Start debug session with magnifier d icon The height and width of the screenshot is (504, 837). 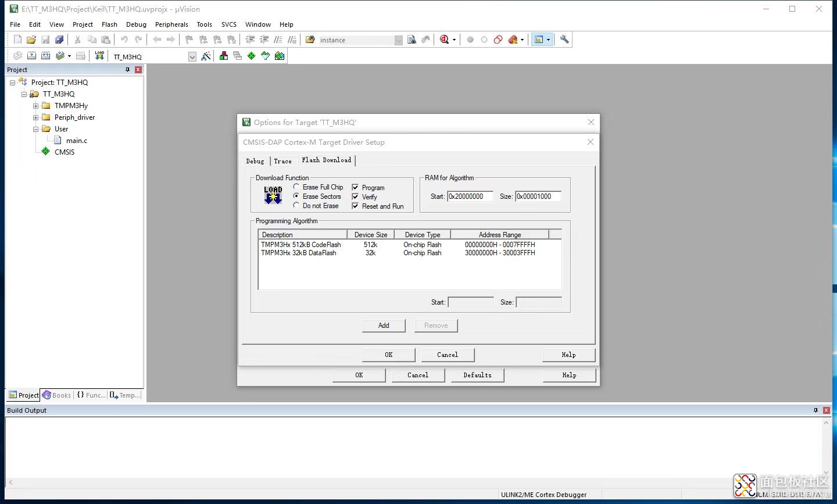pos(444,40)
